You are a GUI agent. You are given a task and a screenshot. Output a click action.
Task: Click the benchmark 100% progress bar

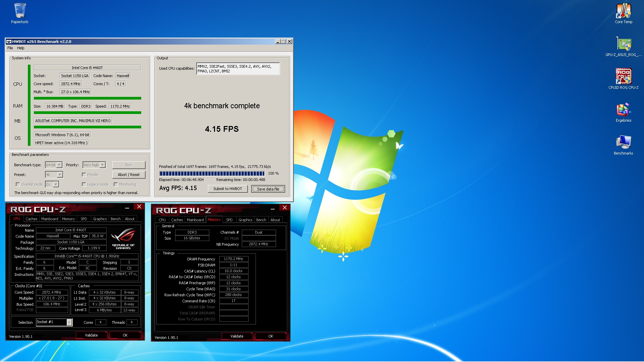tap(212, 174)
